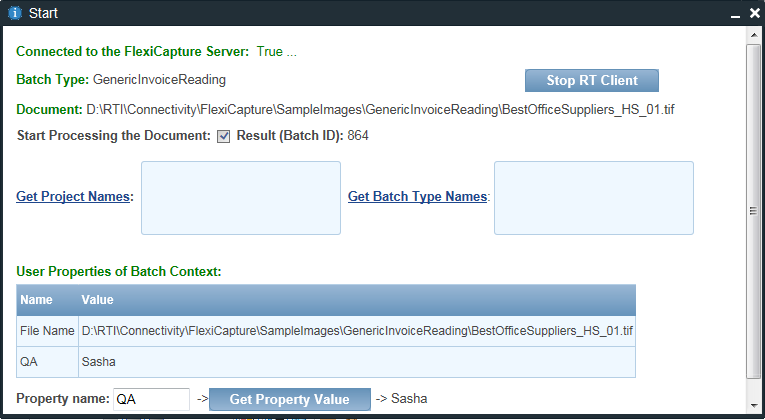Close the Start window

tap(750, 13)
